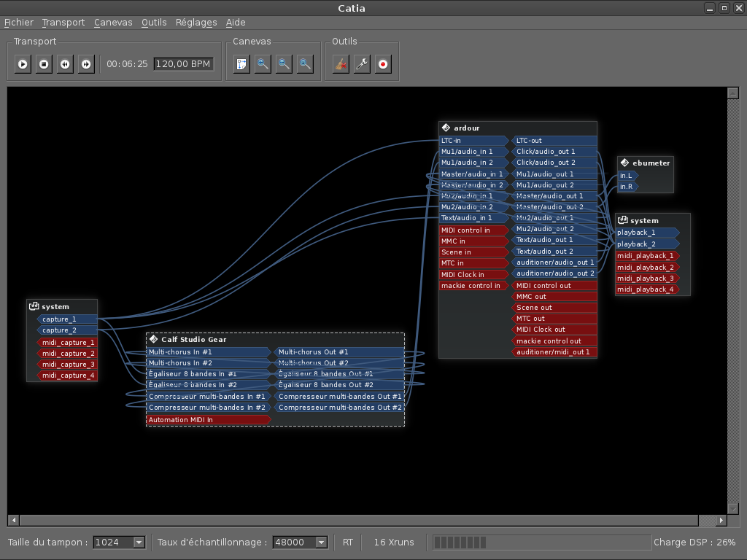Select the MIDI control in port
The height and width of the screenshot is (560, 747).
tap(474, 230)
